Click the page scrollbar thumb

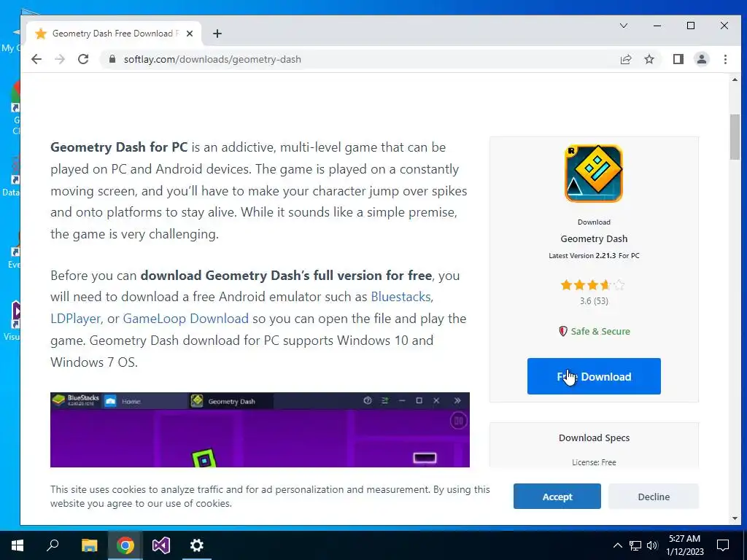coord(735,137)
